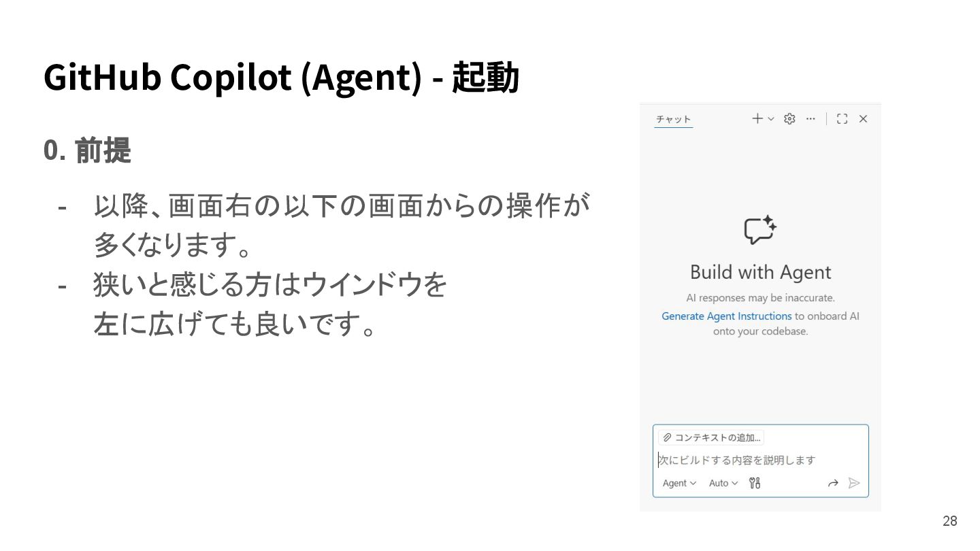Click the Build with Agent heading

(x=760, y=272)
